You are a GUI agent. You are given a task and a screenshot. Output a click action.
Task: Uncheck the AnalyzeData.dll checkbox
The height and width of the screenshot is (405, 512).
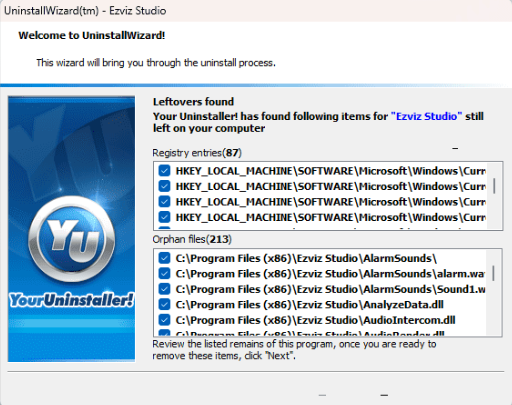pos(164,305)
